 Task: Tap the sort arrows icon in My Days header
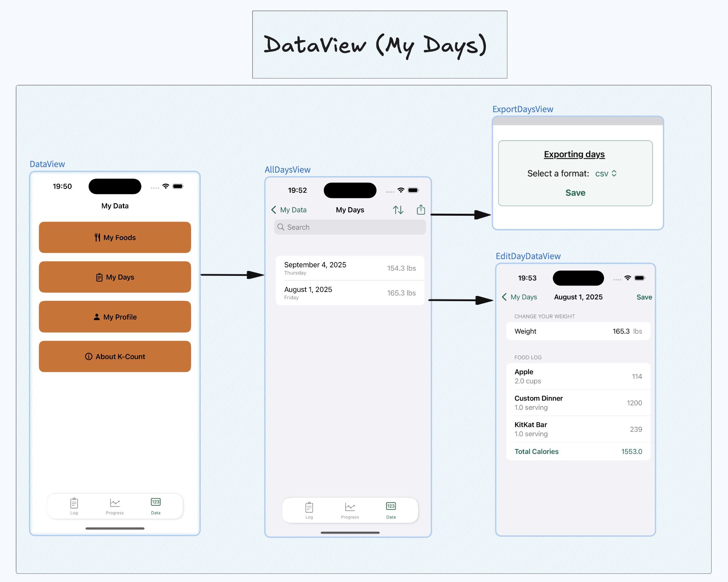(398, 210)
